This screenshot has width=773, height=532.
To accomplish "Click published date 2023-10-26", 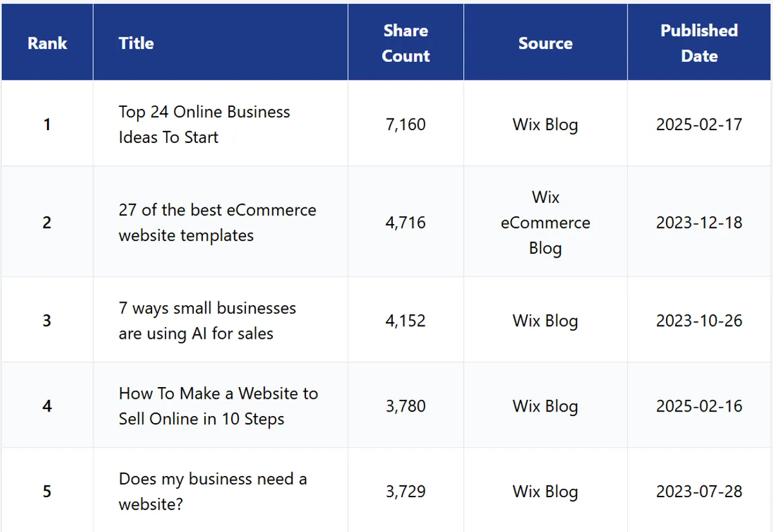I will [699, 321].
